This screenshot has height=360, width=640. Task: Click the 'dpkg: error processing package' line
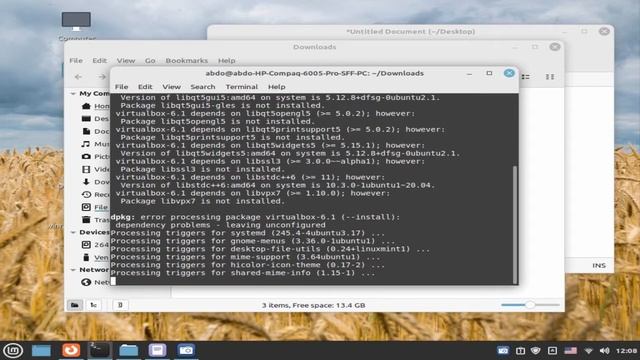255,217
